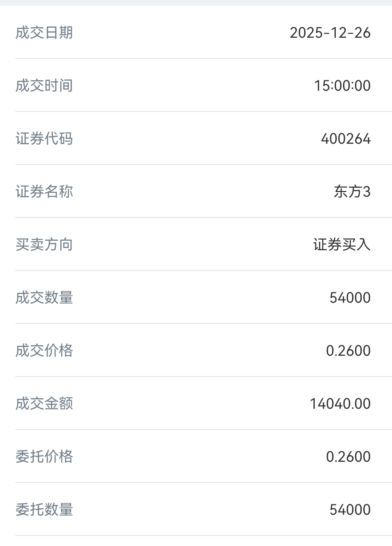Select the 成交时间 row label
This screenshot has height=546, width=392.
pos(44,86)
